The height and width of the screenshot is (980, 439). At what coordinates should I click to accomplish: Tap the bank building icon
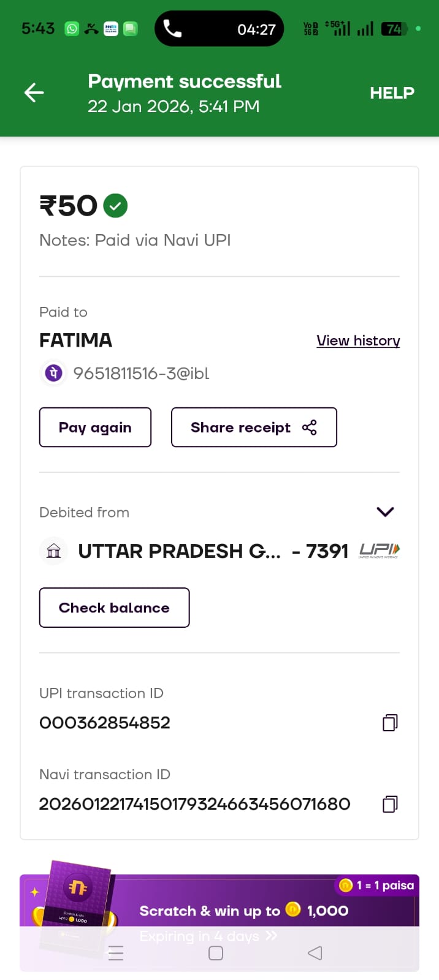pyautogui.click(x=54, y=551)
